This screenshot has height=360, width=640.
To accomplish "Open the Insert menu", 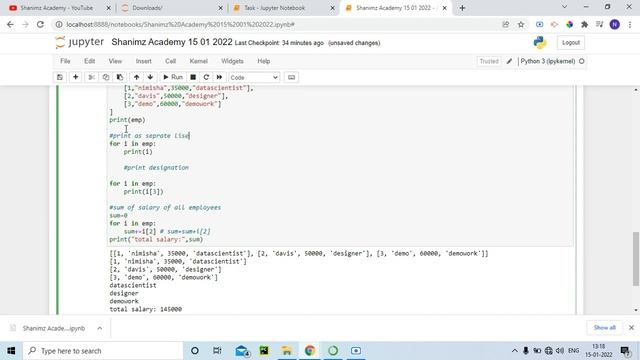I will (x=143, y=61).
